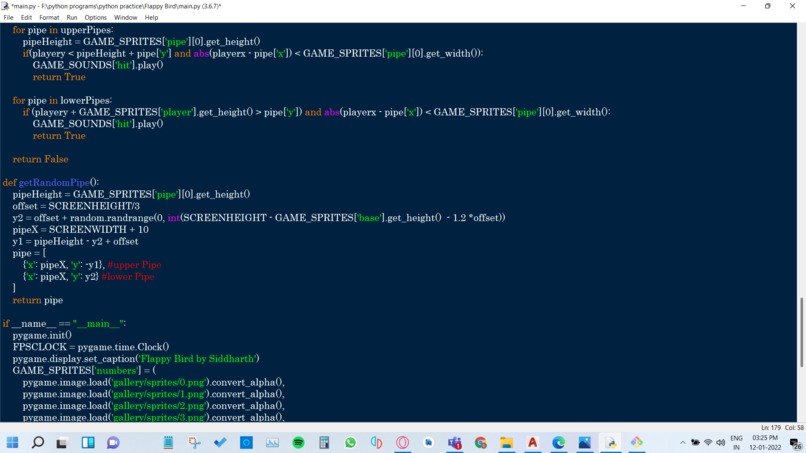Click 'gallery/sprites/0.png' string
Screen dimensions: 806x453
coord(159,383)
